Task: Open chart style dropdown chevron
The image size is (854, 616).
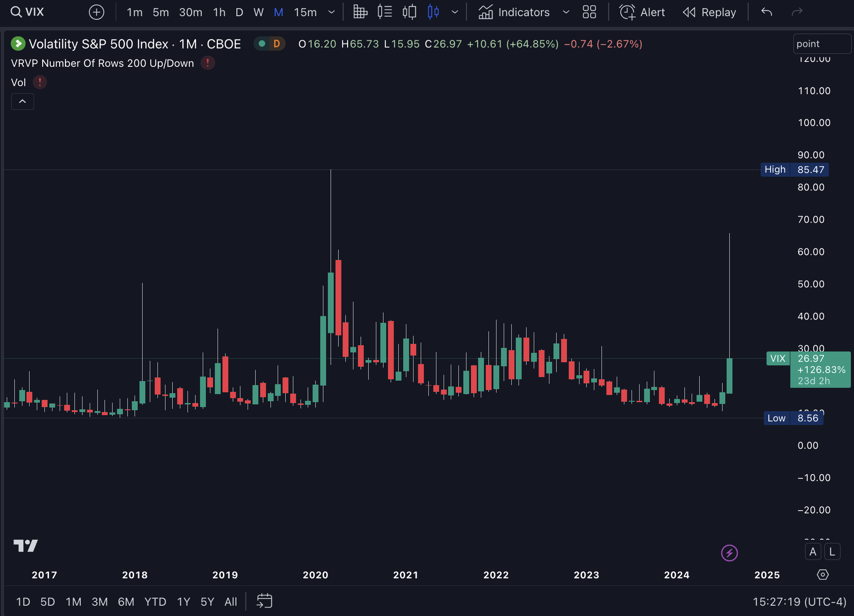Action: coord(454,12)
